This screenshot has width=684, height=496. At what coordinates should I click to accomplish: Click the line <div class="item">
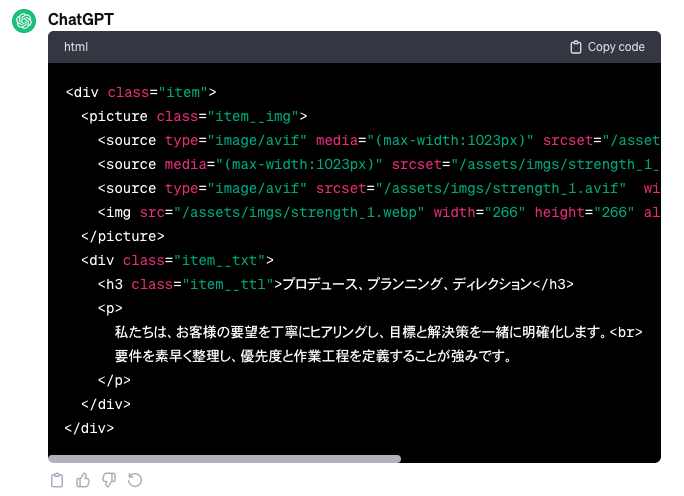[x=141, y=92]
